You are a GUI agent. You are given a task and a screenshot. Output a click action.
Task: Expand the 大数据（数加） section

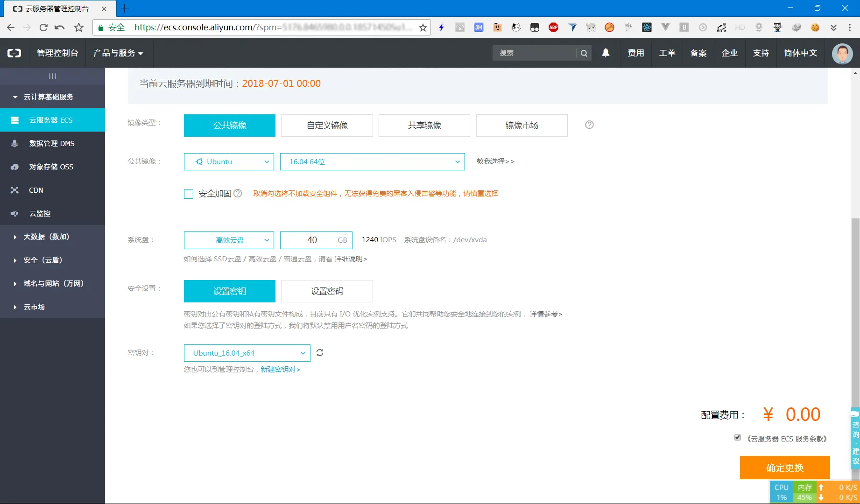pyautogui.click(x=52, y=237)
